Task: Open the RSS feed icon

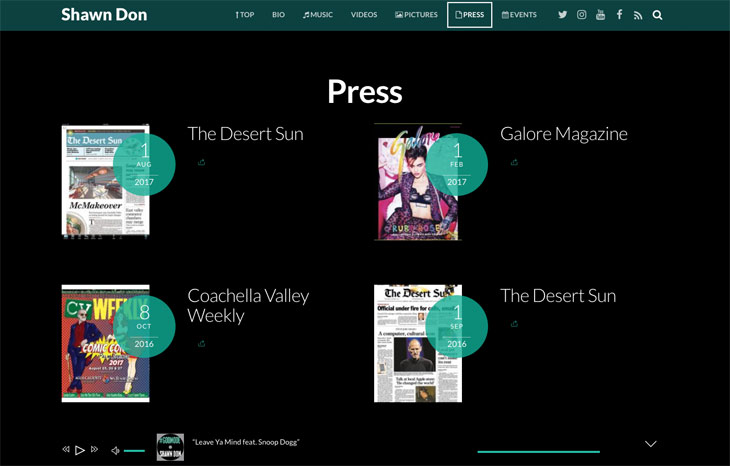Action: click(x=638, y=15)
